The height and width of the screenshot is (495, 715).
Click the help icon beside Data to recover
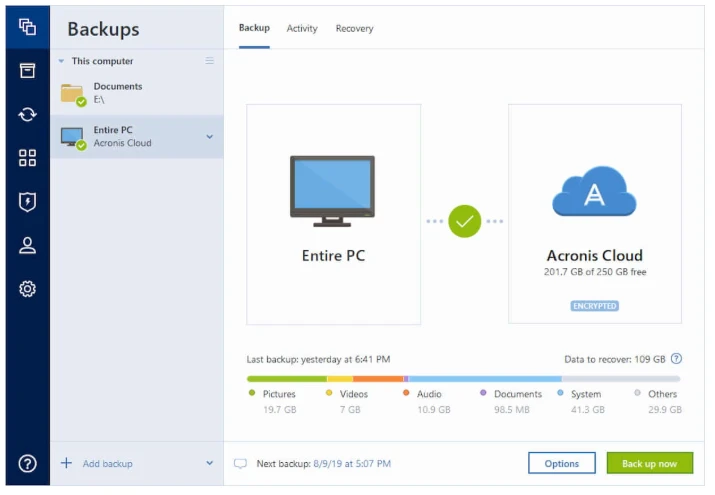click(677, 359)
